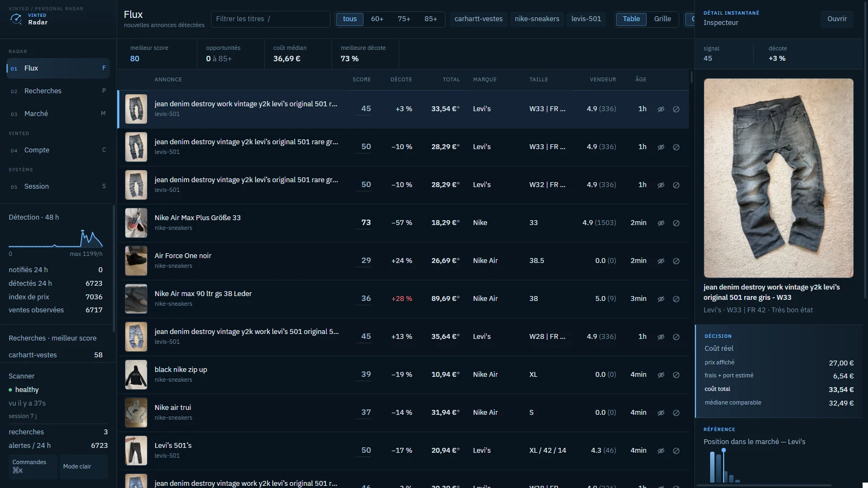
Task: Block the W33 jean listing with score 50
Action: pyautogui.click(x=676, y=147)
